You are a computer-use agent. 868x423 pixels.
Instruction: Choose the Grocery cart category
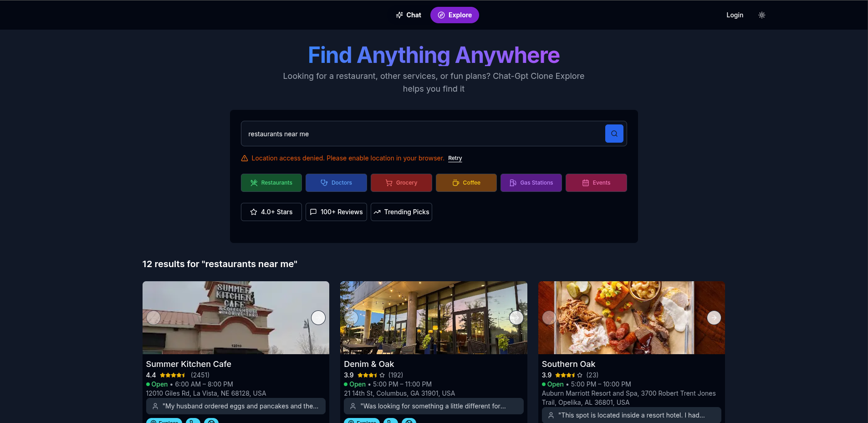click(401, 183)
